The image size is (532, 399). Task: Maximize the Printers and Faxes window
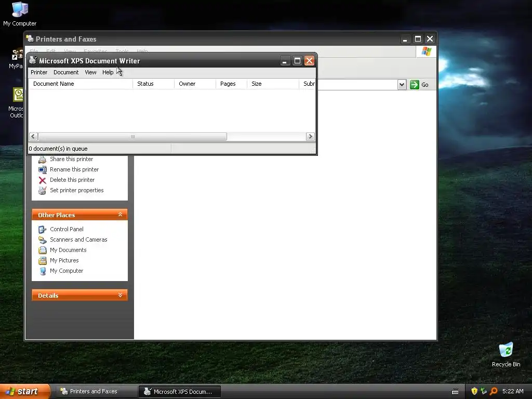click(418, 39)
